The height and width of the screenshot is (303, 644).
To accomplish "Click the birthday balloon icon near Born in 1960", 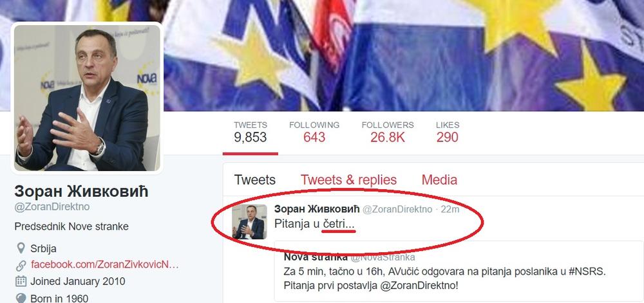I will 20,298.
